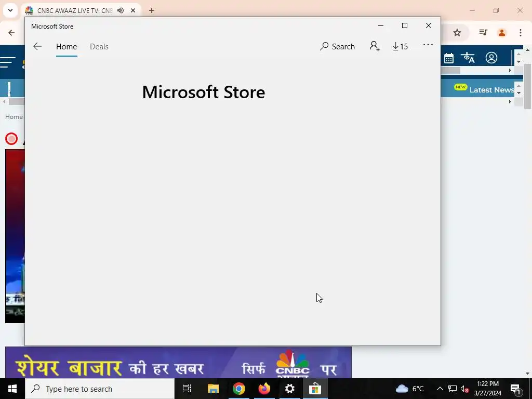Open Task View from the taskbar
The height and width of the screenshot is (399, 532).
tap(187, 389)
